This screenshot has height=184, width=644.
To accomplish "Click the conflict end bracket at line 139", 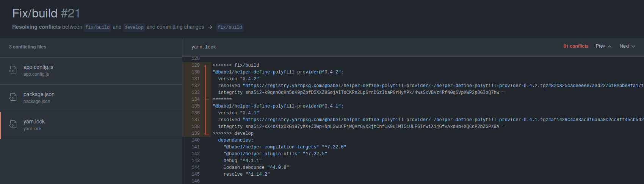I will (x=207, y=133).
